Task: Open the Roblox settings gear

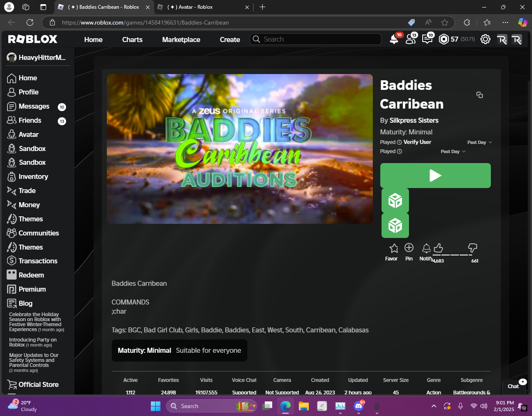Action: coord(485,40)
